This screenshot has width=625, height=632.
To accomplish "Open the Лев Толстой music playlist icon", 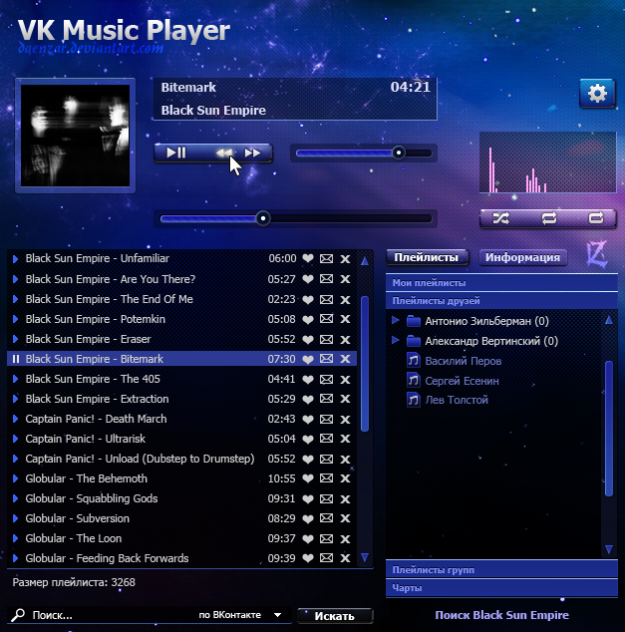I will pyautogui.click(x=412, y=400).
